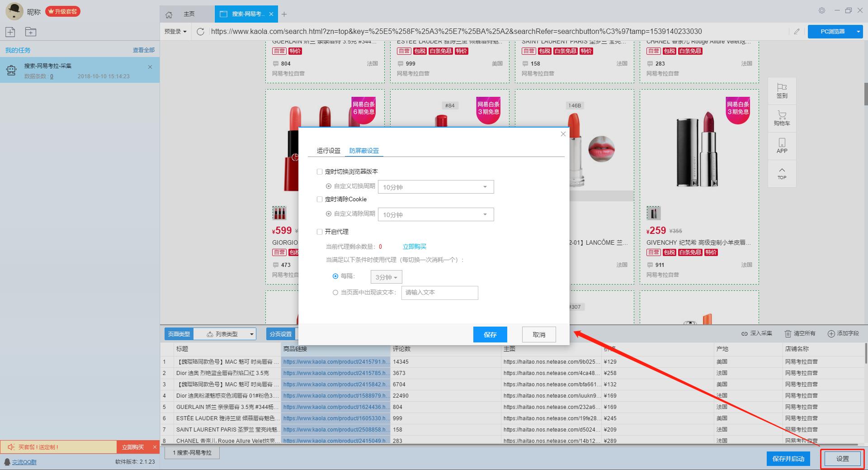868x470 pixels.
Task: Click the APP phone icon
Action: (x=782, y=142)
